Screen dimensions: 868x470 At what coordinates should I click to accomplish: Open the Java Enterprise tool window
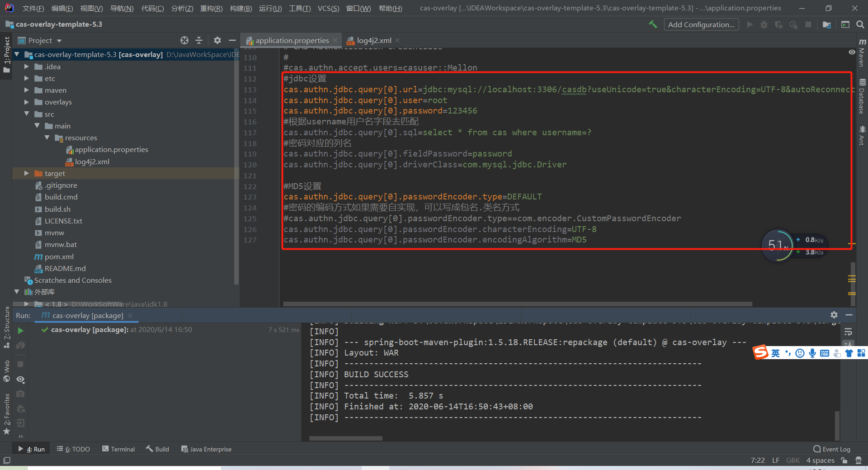pyautogui.click(x=206, y=449)
